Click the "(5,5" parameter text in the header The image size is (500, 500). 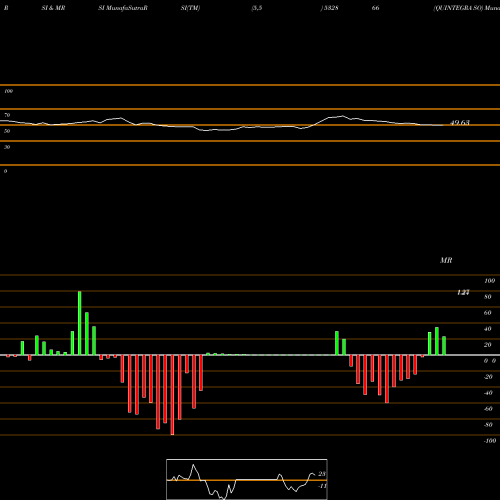pyautogui.click(x=257, y=8)
